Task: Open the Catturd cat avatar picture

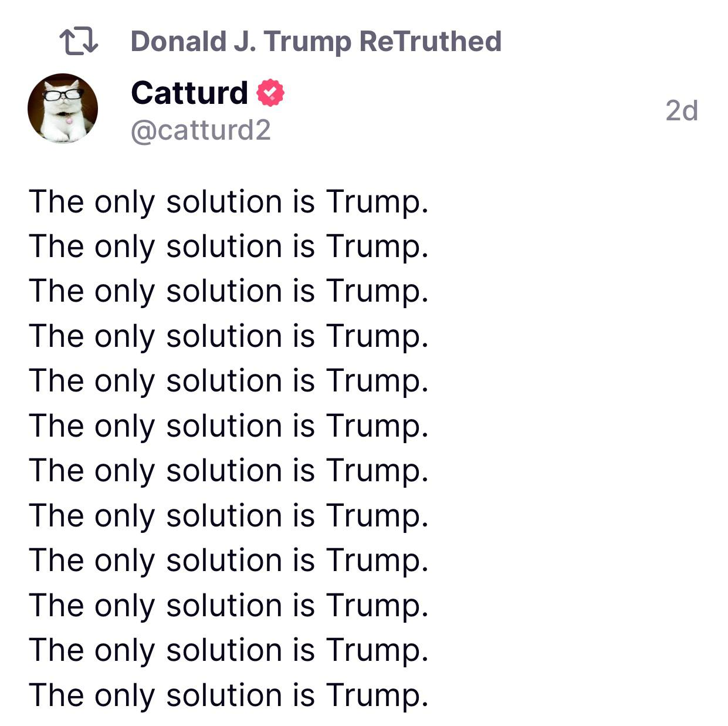Action: (63, 109)
